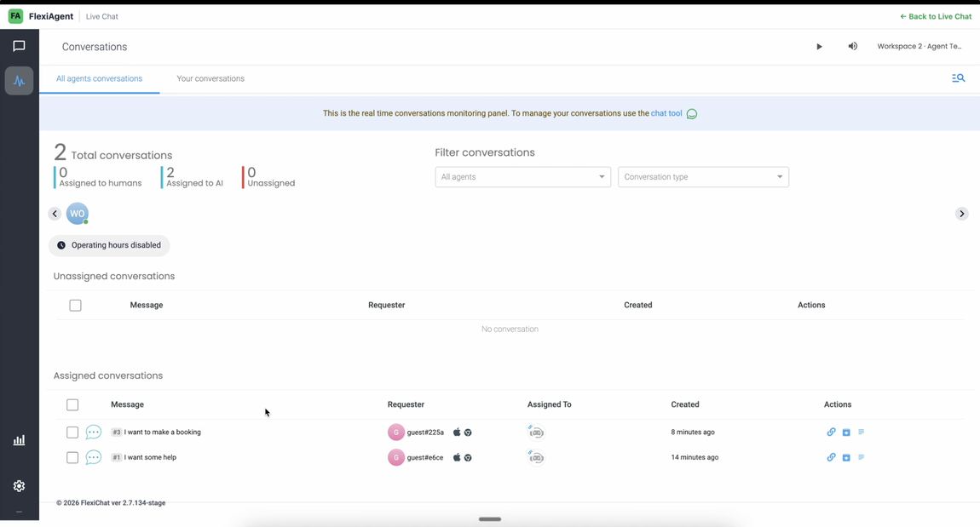
Task: Click guest#e6ce avatar
Action: pos(396,458)
